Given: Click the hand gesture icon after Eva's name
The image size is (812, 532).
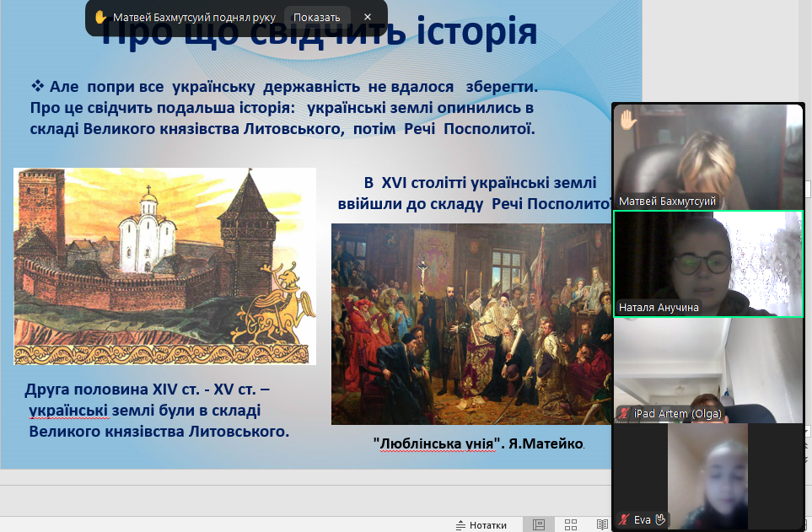Looking at the screenshot, I should (659, 519).
